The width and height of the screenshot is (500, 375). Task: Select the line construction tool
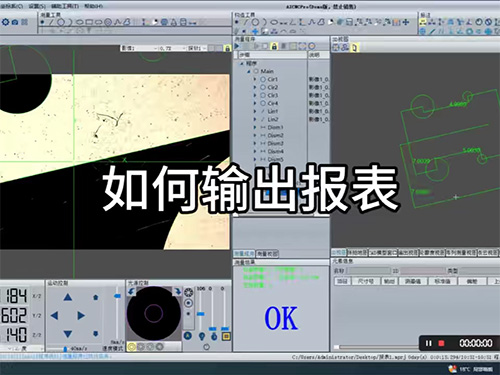246,22
